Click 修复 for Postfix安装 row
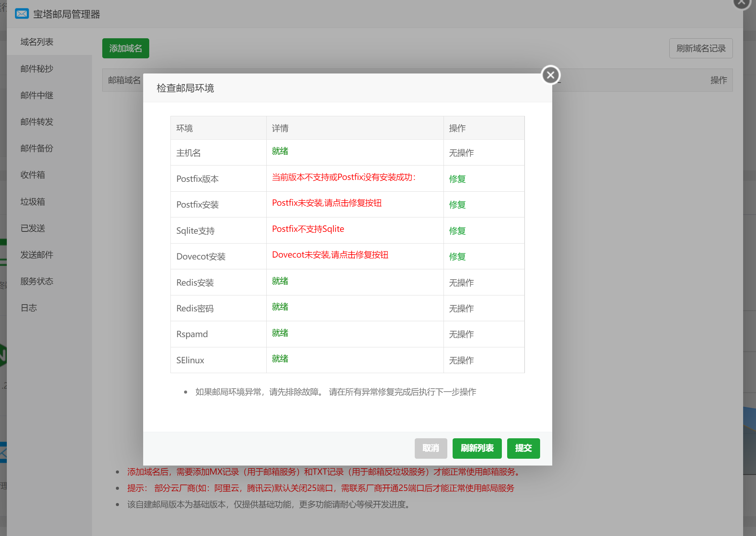This screenshot has width=756, height=536. (457, 205)
